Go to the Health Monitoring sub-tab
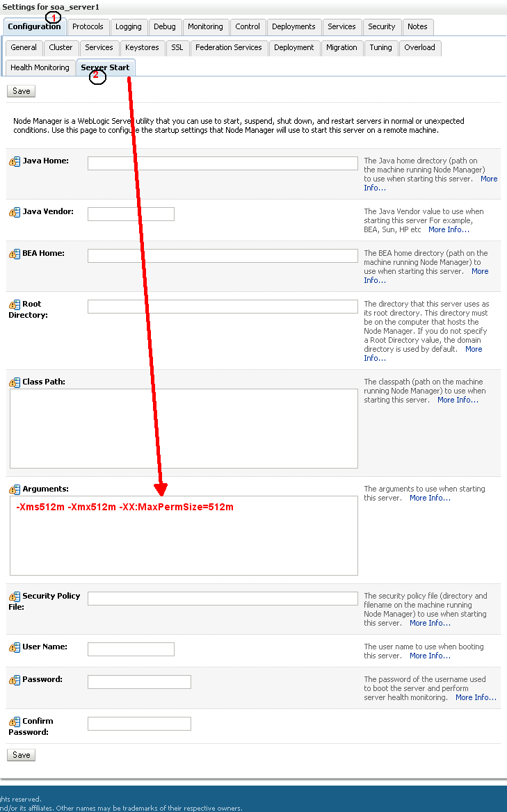The height and width of the screenshot is (812, 507). 40,67
